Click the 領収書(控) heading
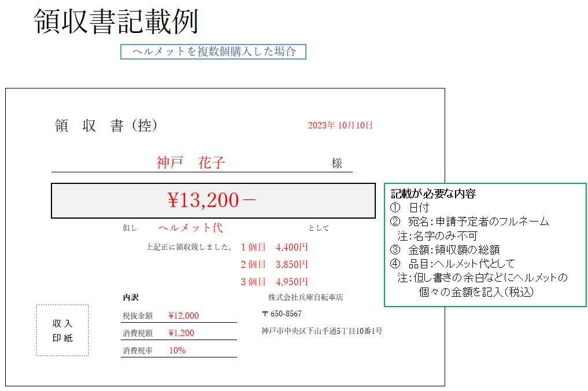 [106, 126]
